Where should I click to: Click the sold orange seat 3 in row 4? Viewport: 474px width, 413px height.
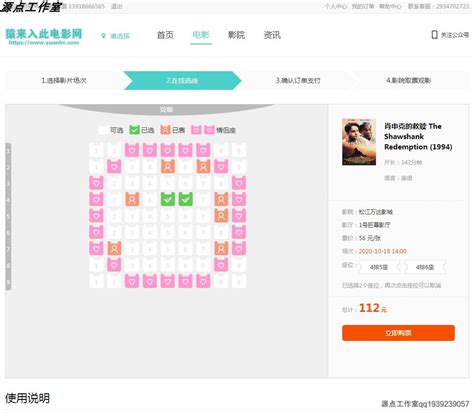(x=132, y=199)
